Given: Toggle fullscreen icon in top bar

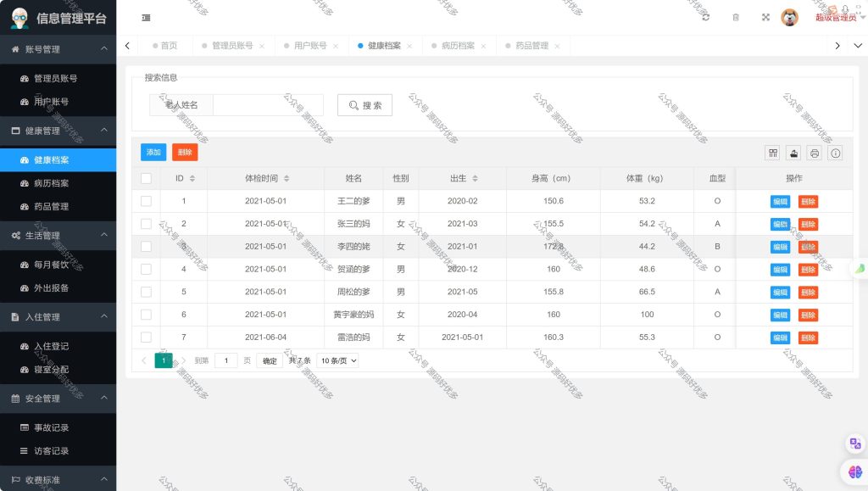Looking at the screenshot, I should click(x=765, y=17).
